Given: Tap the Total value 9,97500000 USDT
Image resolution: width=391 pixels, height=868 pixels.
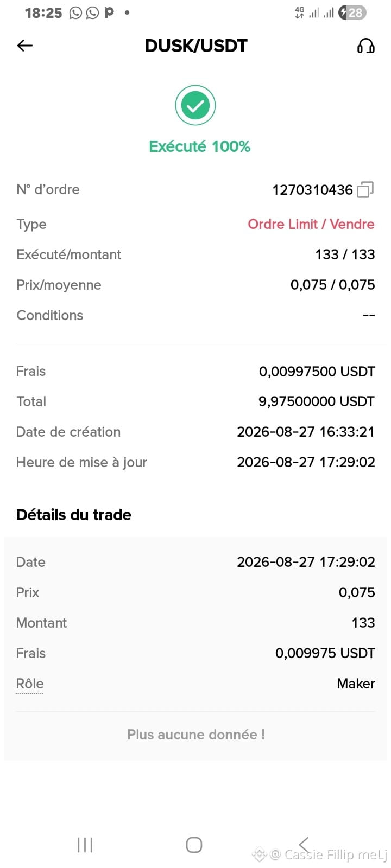Looking at the screenshot, I should tap(317, 401).
